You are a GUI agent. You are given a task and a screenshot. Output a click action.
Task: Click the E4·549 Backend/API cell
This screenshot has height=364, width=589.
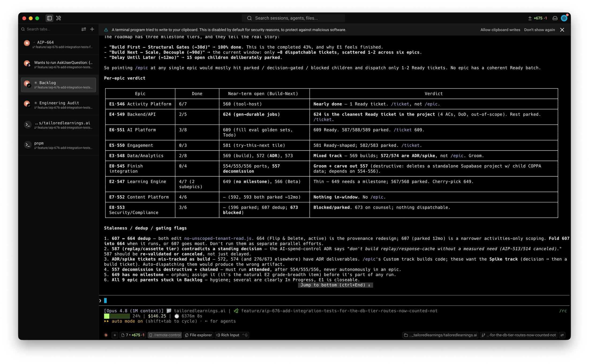pyautogui.click(x=140, y=117)
